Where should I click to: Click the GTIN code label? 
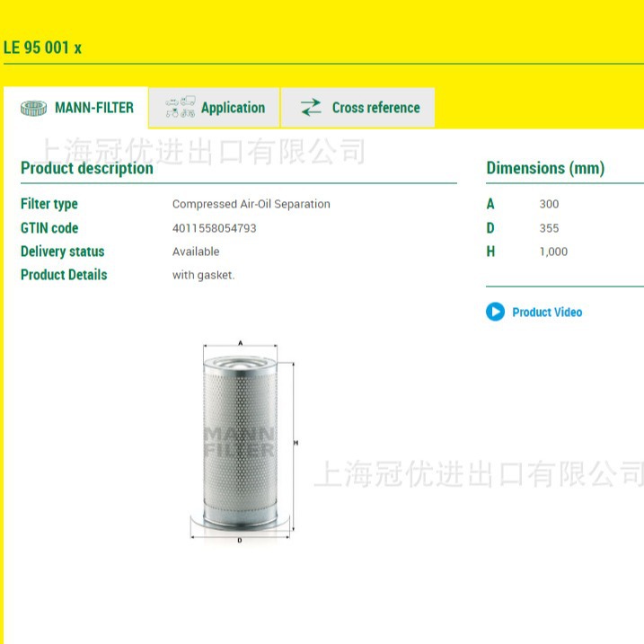point(49,228)
